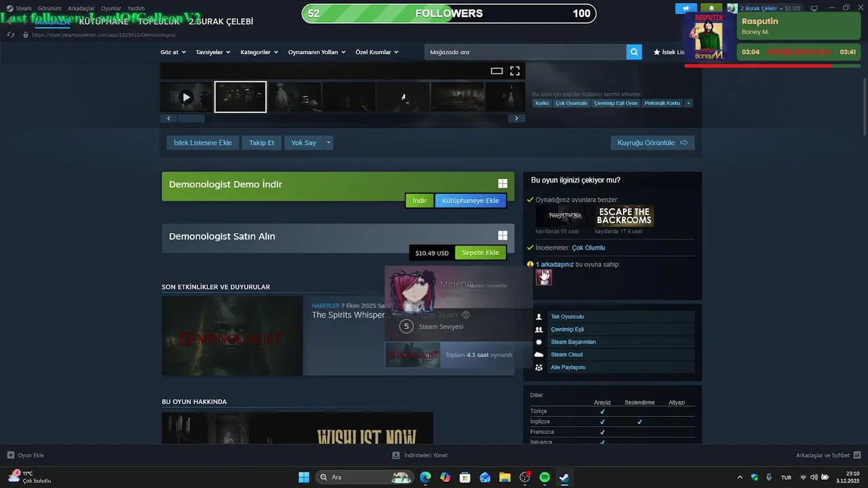This screenshot has height=488, width=868.
Task: Click taskbar microphone icon
Action: tap(769, 477)
